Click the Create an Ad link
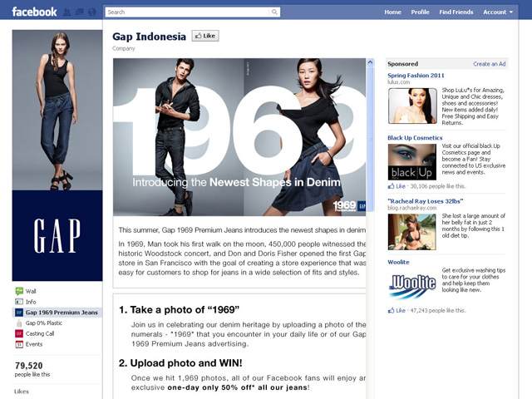 click(x=490, y=64)
